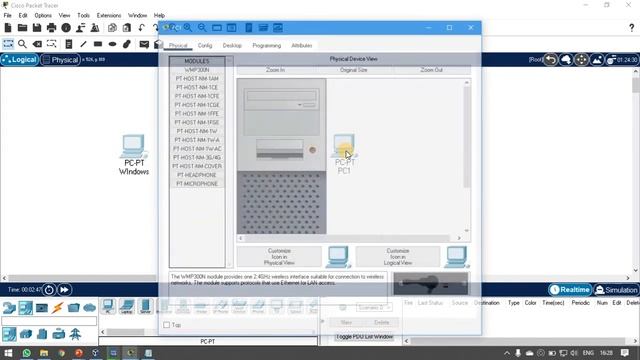The width and height of the screenshot is (640, 360).
Task: Switch to Realtime mode
Action: [x=570, y=290]
